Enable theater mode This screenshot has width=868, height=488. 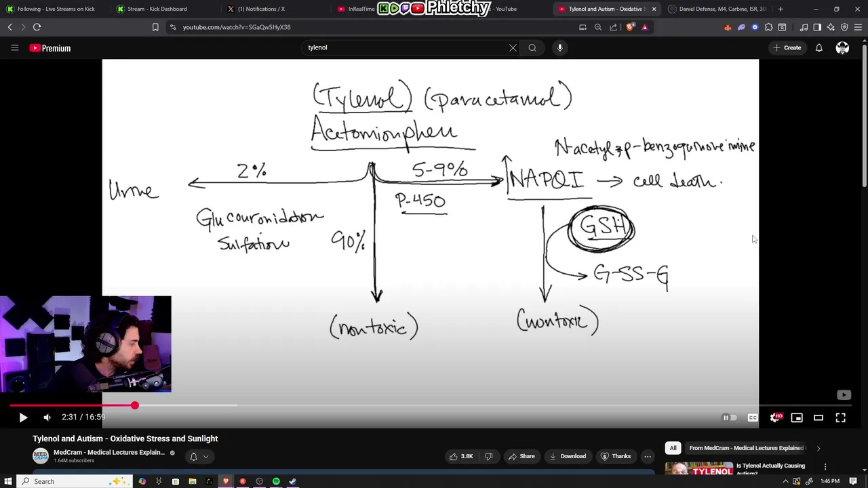[x=818, y=418]
